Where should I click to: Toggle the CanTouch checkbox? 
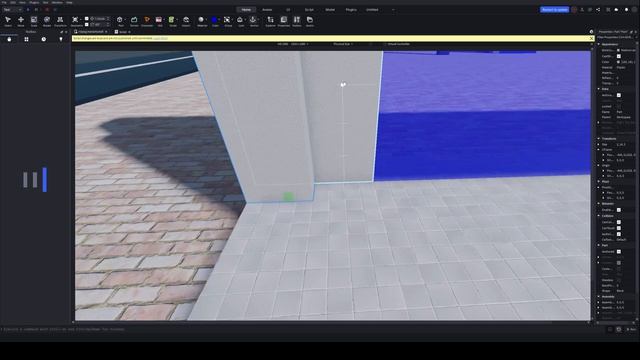tap(619, 228)
